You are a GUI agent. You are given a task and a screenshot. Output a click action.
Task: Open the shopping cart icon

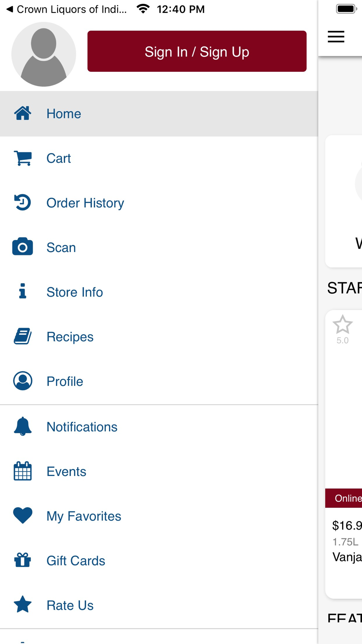click(22, 158)
